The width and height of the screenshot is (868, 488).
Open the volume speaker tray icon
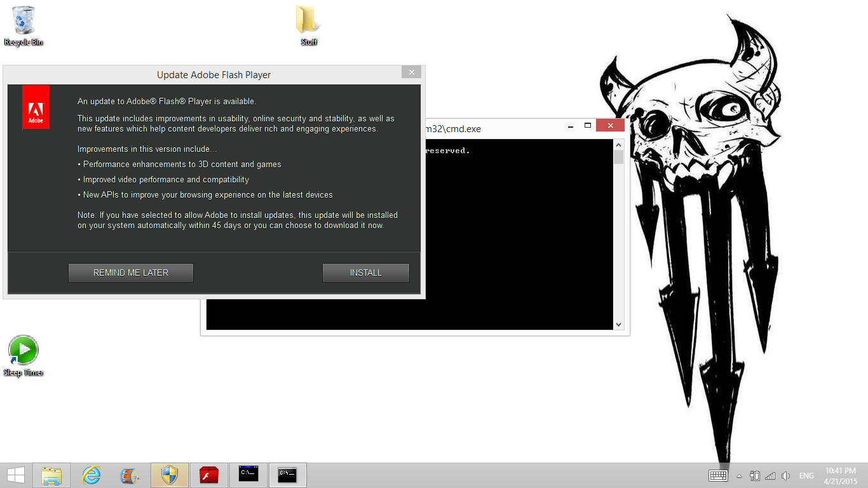point(786,475)
